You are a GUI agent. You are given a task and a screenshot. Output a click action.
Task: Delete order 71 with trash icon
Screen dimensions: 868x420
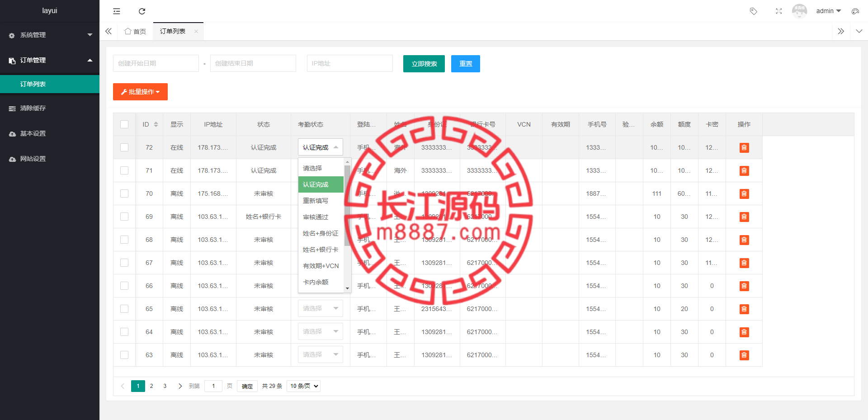point(744,171)
